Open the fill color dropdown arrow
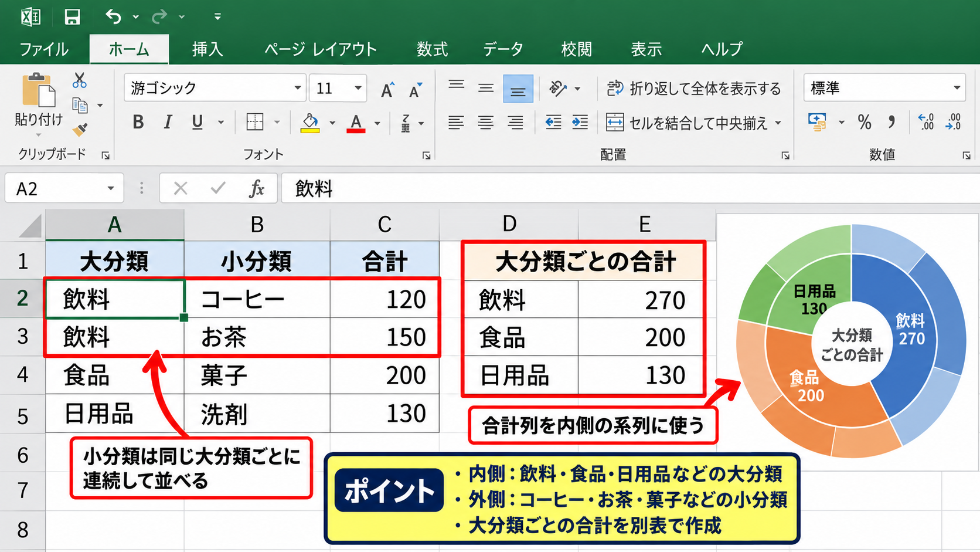 tap(332, 123)
